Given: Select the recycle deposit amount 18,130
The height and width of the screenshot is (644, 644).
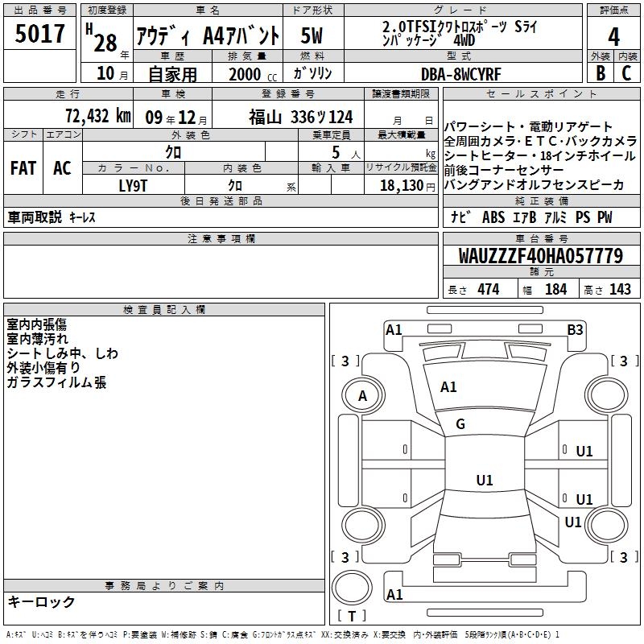Looking at the screenshot, I should click(400, 185).
